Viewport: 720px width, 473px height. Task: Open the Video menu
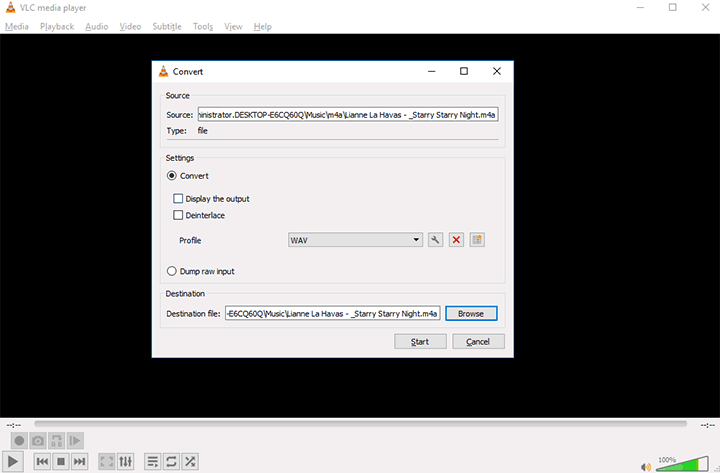(x=130, y=27)
